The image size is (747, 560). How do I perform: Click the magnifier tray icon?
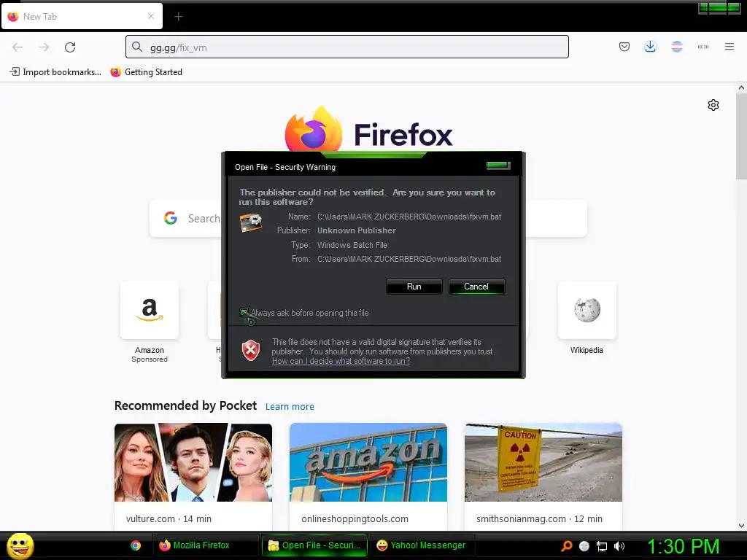pos(566,546)
